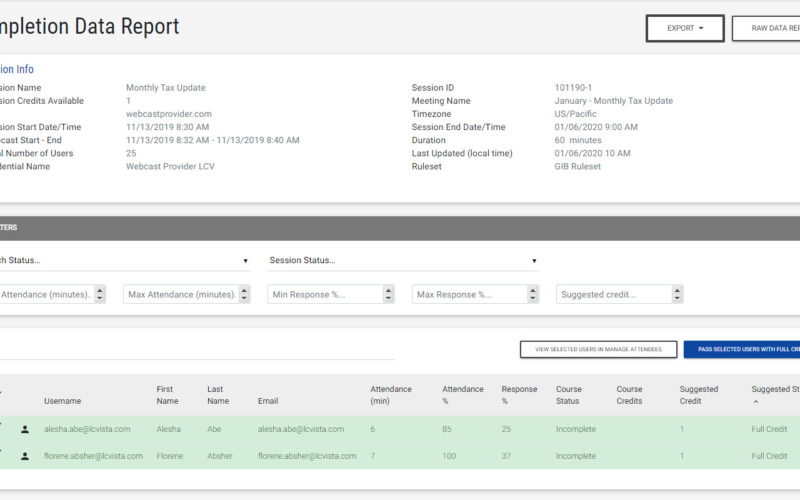Sort by Course Credits column header

pos(629,395)
